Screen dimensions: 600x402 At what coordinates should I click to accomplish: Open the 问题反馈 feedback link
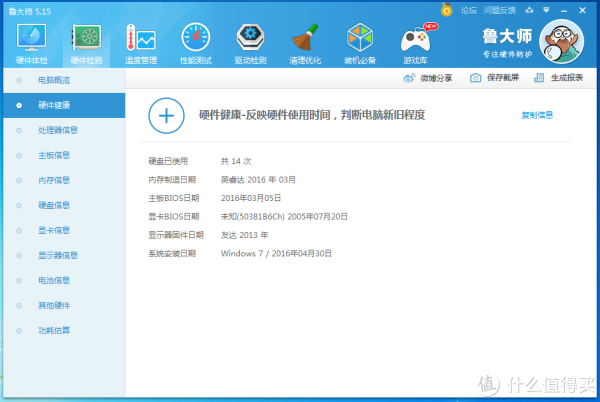point(499,10)
